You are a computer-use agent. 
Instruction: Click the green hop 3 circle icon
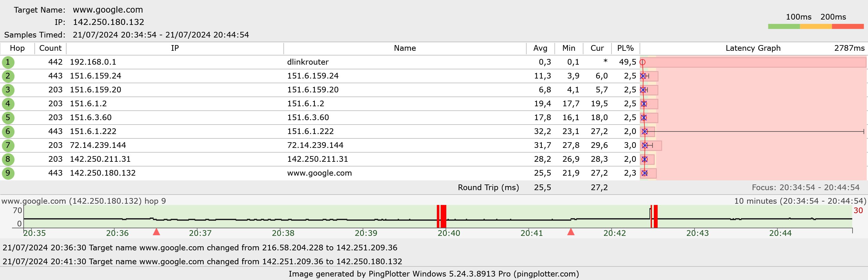[8, 90]
